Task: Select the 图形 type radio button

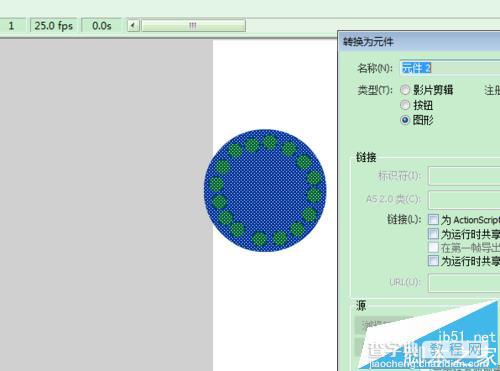Action: point(405,120)
